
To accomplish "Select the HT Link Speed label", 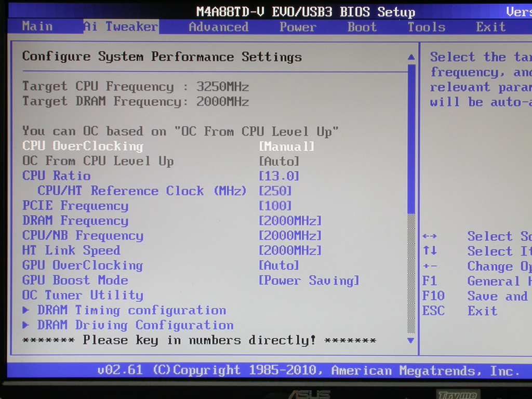I will click(71, 250).
